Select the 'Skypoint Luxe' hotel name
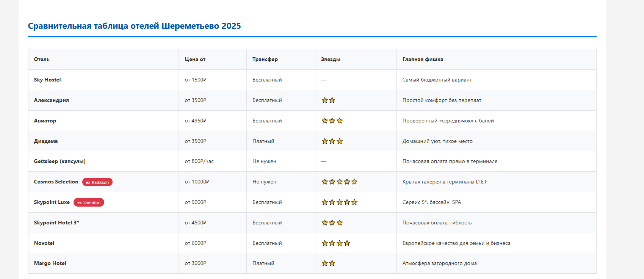Viewport: 644px width, 279px height. tap(52, 202)
